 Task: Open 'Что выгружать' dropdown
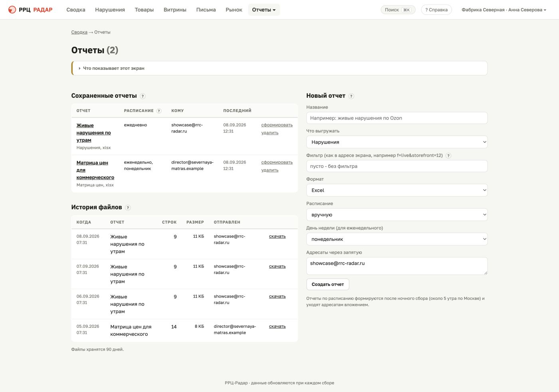[397, 142]
